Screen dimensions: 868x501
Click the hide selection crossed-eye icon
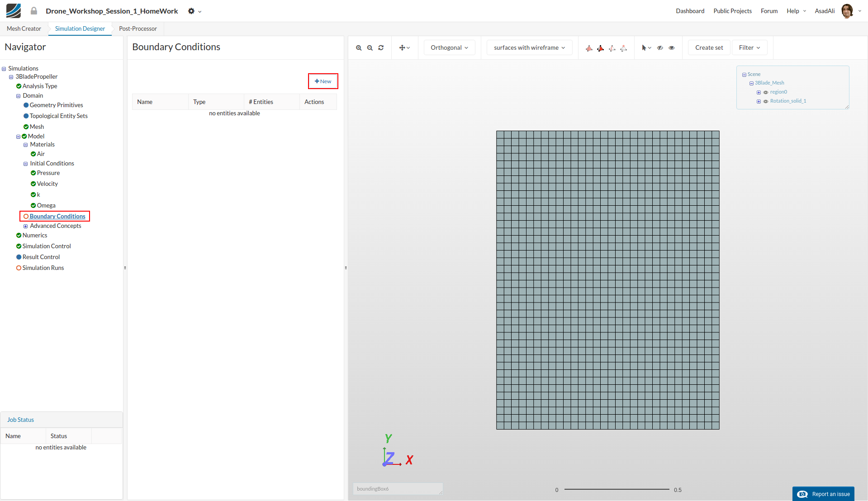coord(660,47)
